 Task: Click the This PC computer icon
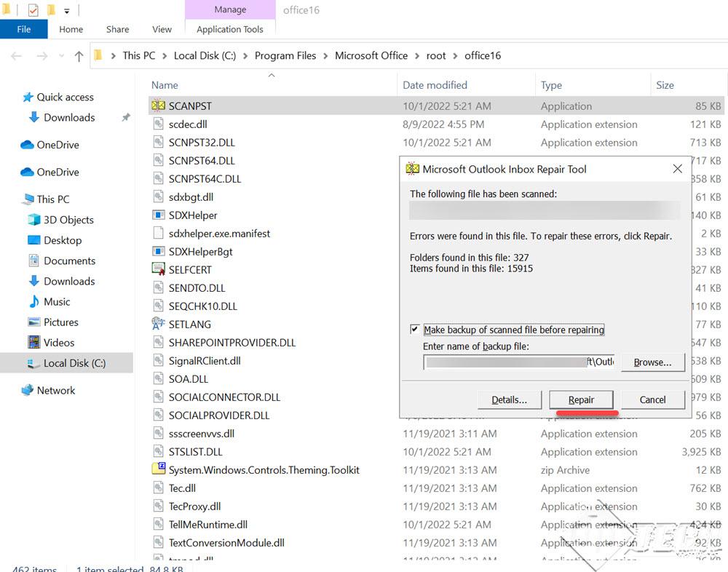click(x=28, y=199)
